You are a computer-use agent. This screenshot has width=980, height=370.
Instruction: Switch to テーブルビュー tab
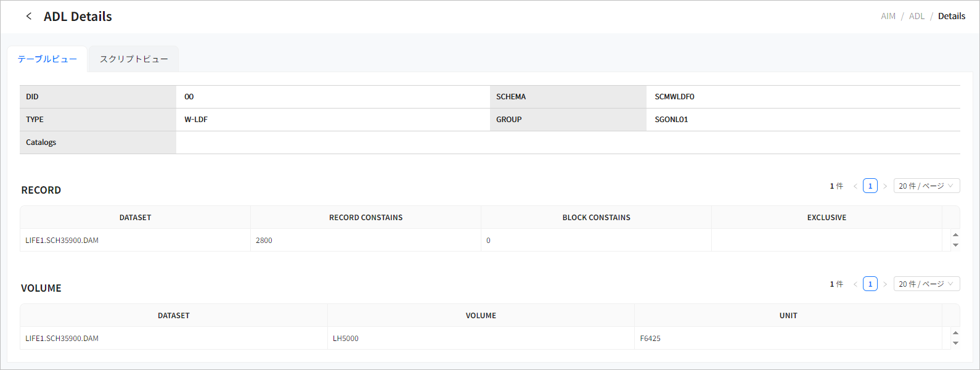tap(47, 59)
